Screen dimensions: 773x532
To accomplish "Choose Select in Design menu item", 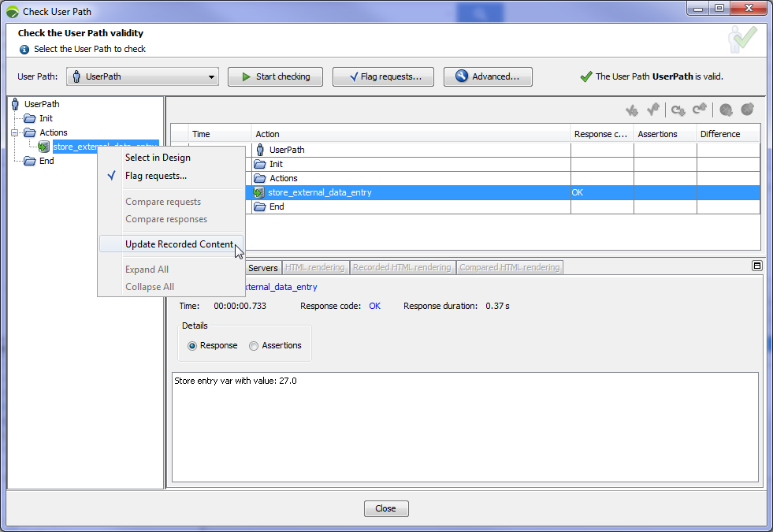I will point(158,158).
